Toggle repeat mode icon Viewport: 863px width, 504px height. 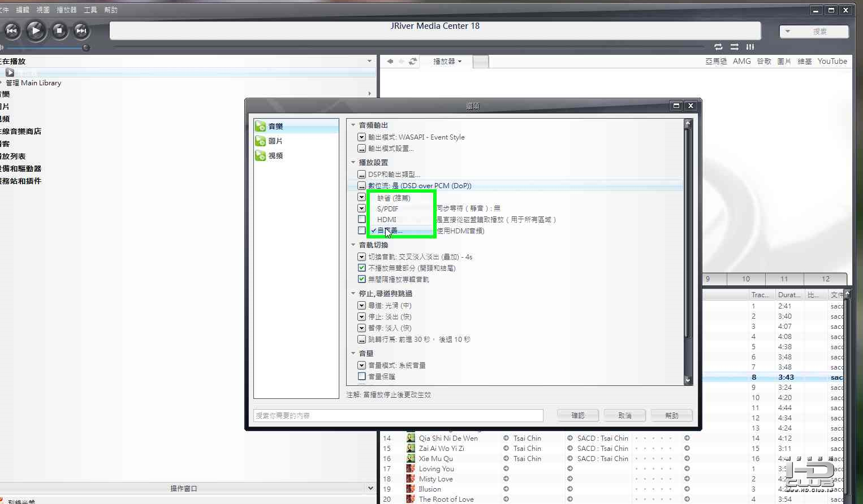718,47
